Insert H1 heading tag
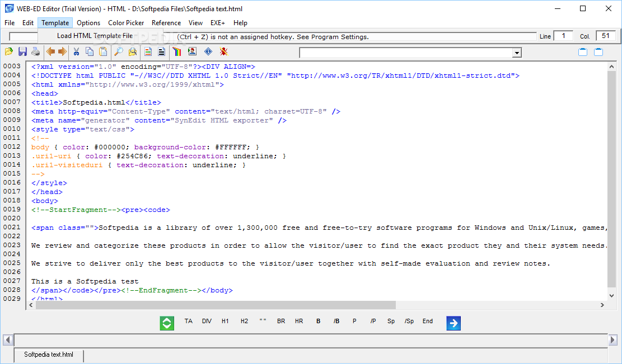Viewport: 622px width, 364px height. 225,321
